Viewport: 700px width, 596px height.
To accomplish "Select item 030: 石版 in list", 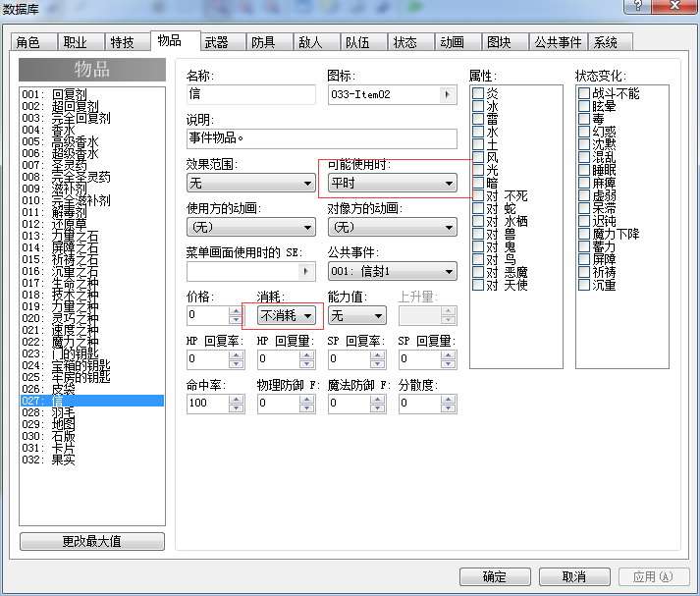I will 92,436.
